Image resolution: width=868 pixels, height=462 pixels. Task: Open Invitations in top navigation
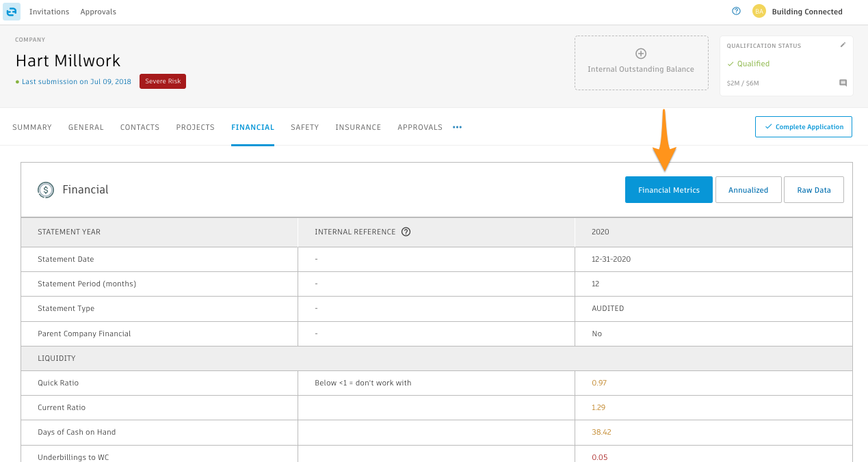pyautogui.click(x=49, y=12)
